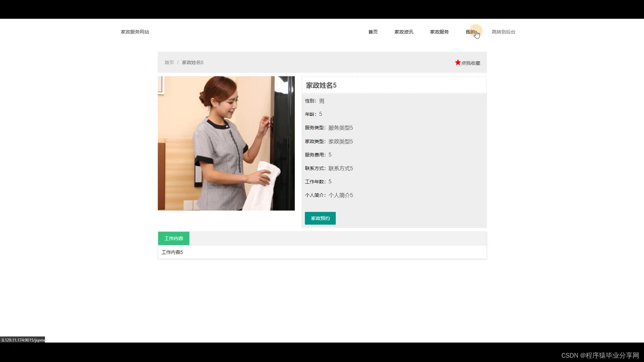
Task: Click the 跳转到后台 link
Action: click(x=503, y=32)
